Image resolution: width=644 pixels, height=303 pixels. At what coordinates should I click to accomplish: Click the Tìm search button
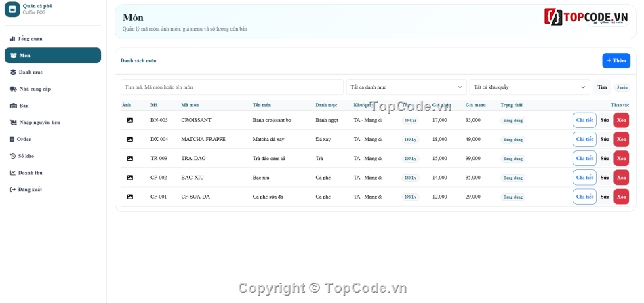point(602,87)
